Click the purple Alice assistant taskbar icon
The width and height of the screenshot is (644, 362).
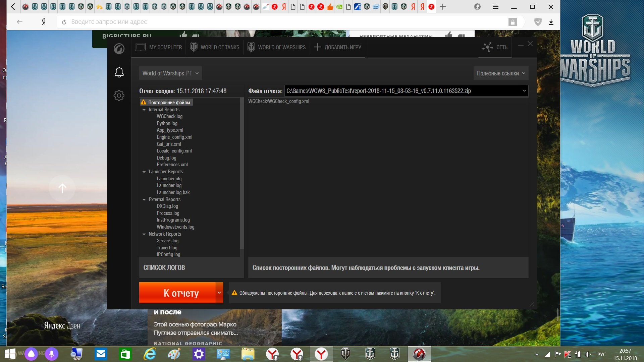coord(31,354)
